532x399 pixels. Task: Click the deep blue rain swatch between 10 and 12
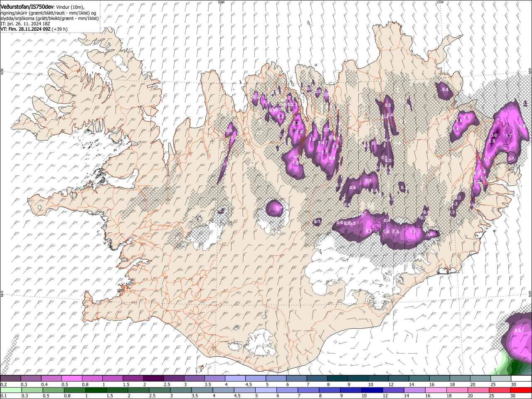pos(372,390)
